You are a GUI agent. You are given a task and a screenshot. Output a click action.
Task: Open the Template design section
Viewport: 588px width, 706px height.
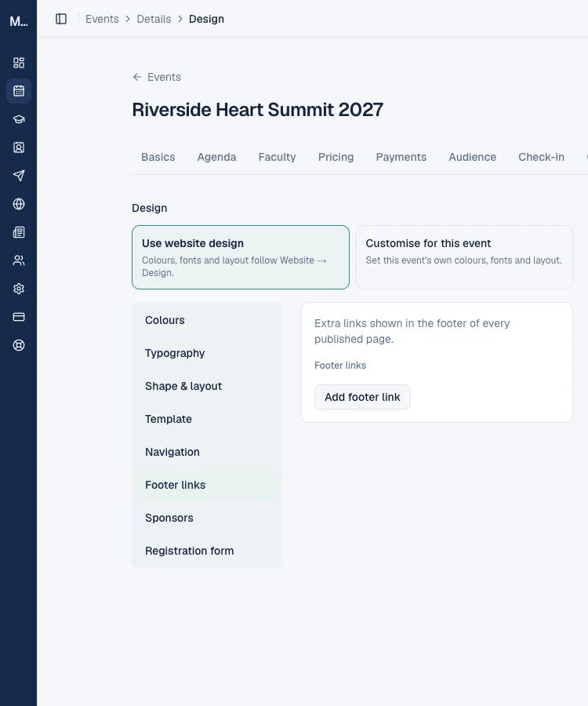point(207,419)
